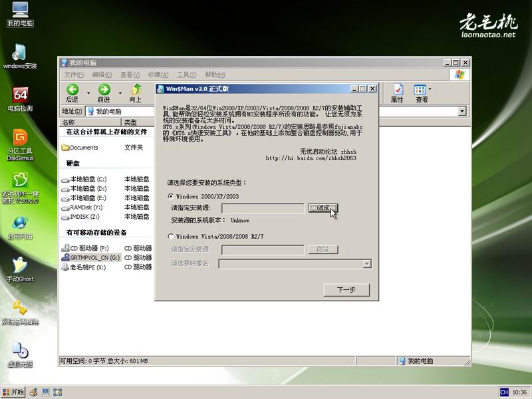Open the 帮助(H) menu
Image resolution: width=532 pixels, height=399 pixels.
(215, 74)
